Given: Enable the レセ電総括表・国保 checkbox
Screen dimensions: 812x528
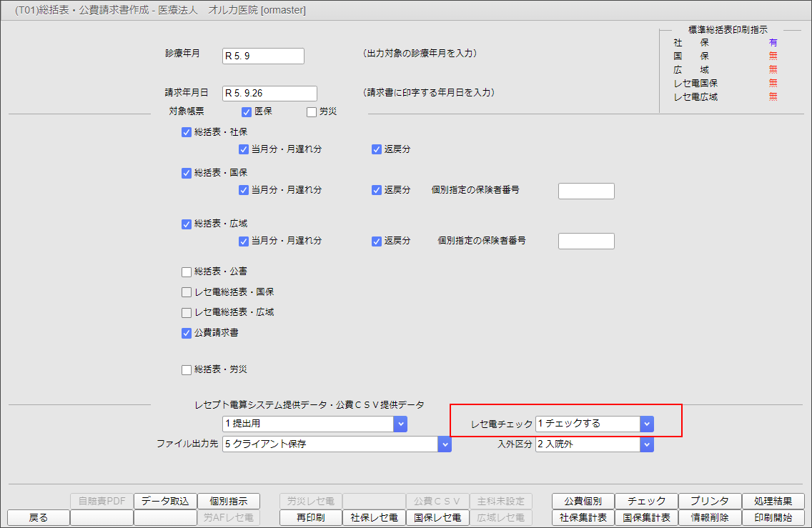Looking at the screenshot, I should coord(186,292).
